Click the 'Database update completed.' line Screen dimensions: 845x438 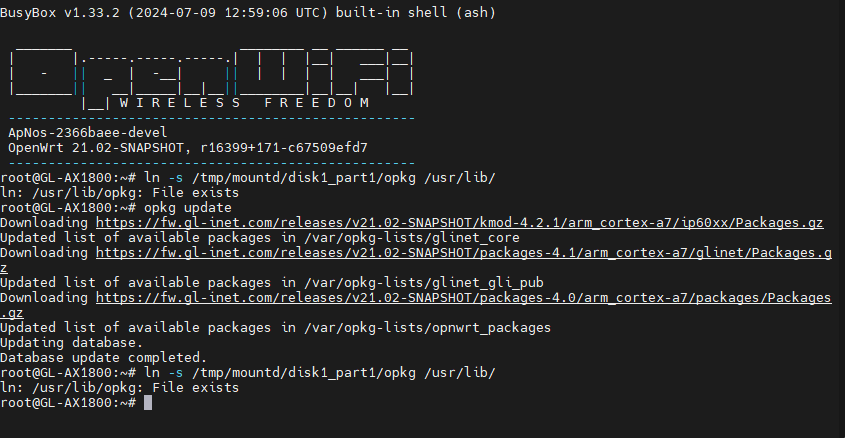click(103, 358)
